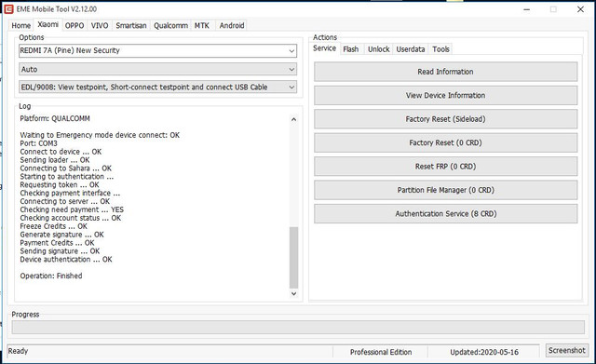Expand the REDMI 7A device model dropdown
Screen dimensions: 596x364
coord(157,50)
